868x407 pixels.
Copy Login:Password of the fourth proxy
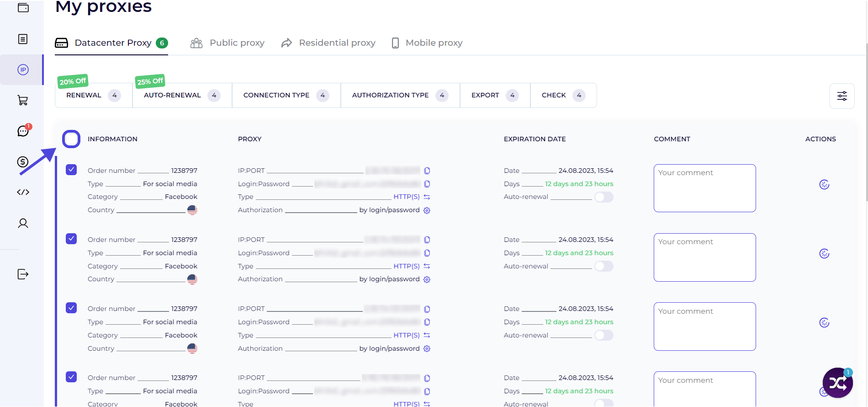427,391
